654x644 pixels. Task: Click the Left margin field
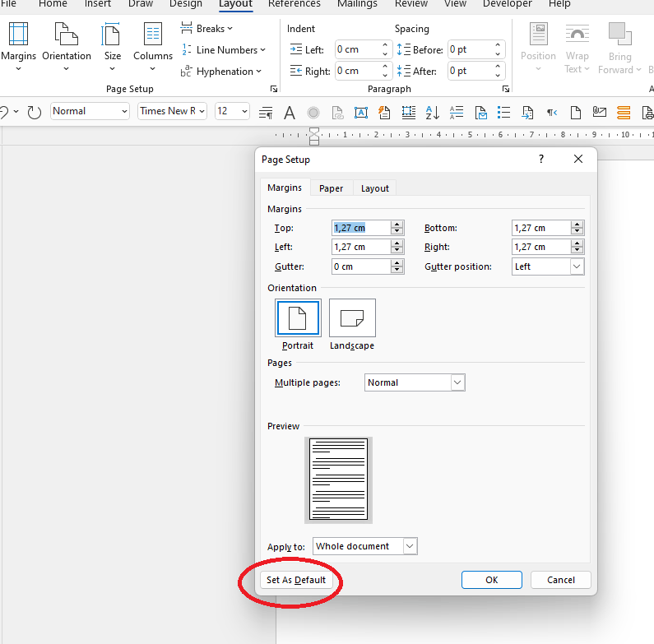[x=361, y=247]
